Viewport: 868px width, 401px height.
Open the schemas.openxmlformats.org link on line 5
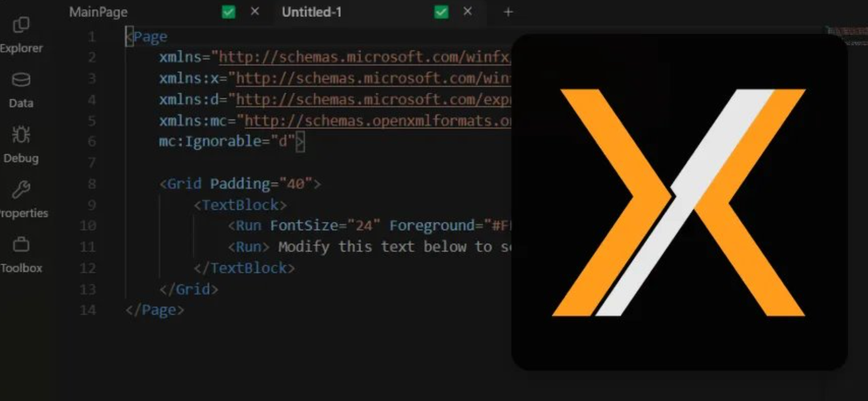click(x=378, y=121)
